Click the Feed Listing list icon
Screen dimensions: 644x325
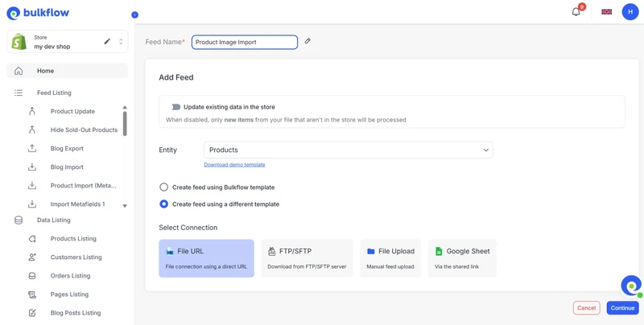(x=19, y=93)
